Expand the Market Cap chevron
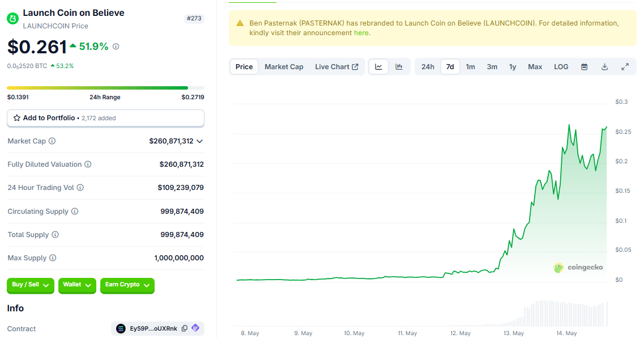Viewport: 644px width, 338px height. (x=199, y=141)
